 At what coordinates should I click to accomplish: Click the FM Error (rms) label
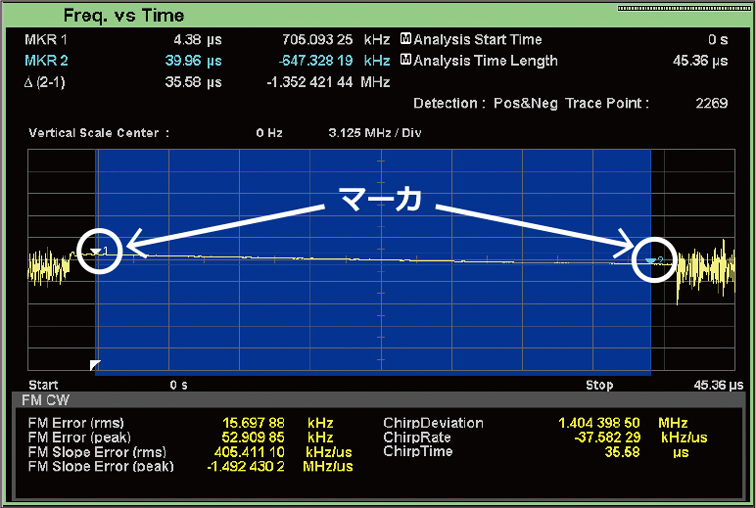tap(76, 423)
